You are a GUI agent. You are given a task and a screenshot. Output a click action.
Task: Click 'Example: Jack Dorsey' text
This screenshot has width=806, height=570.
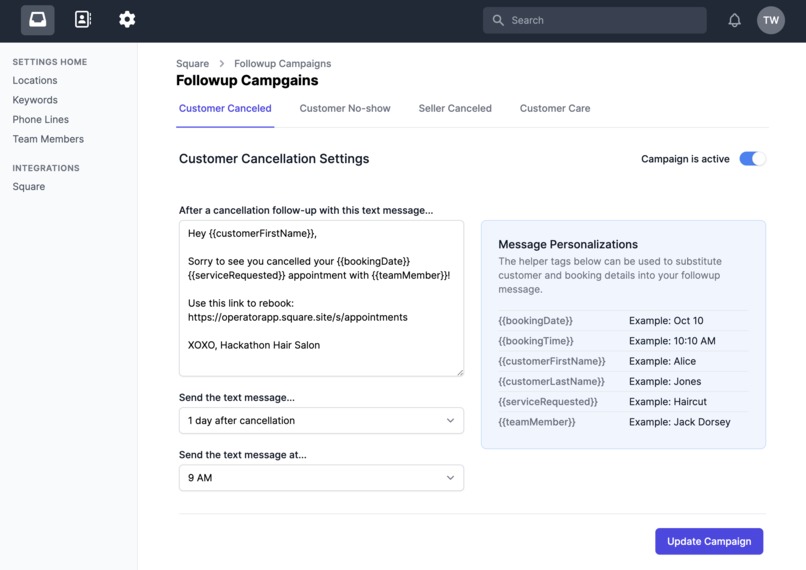click(x=680, y=422)
